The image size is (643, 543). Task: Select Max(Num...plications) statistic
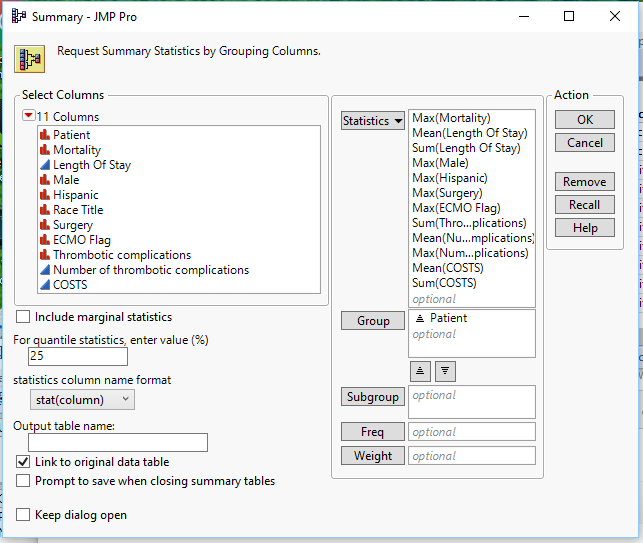tap(470, 253)
